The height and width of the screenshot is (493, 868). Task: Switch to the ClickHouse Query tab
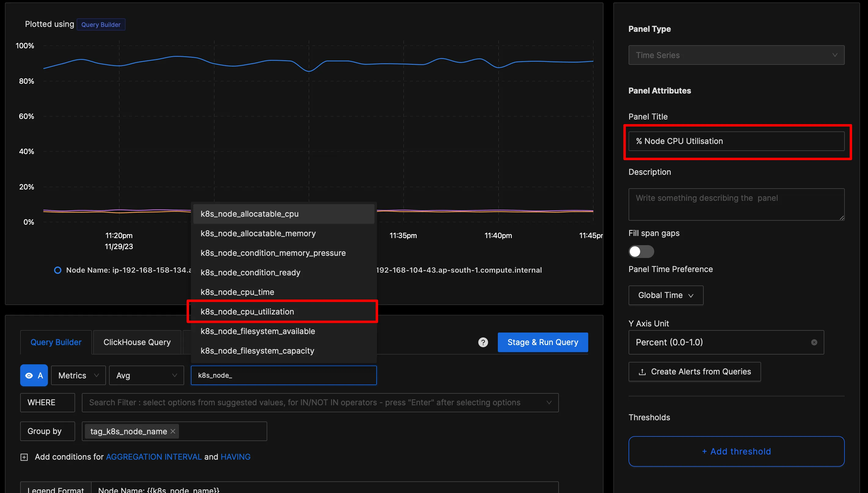point(137,342)
